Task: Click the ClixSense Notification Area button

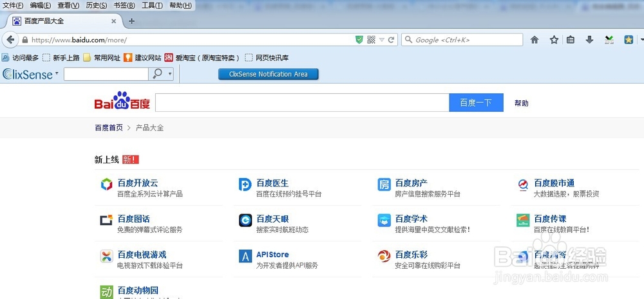Action: click(268, 74)
